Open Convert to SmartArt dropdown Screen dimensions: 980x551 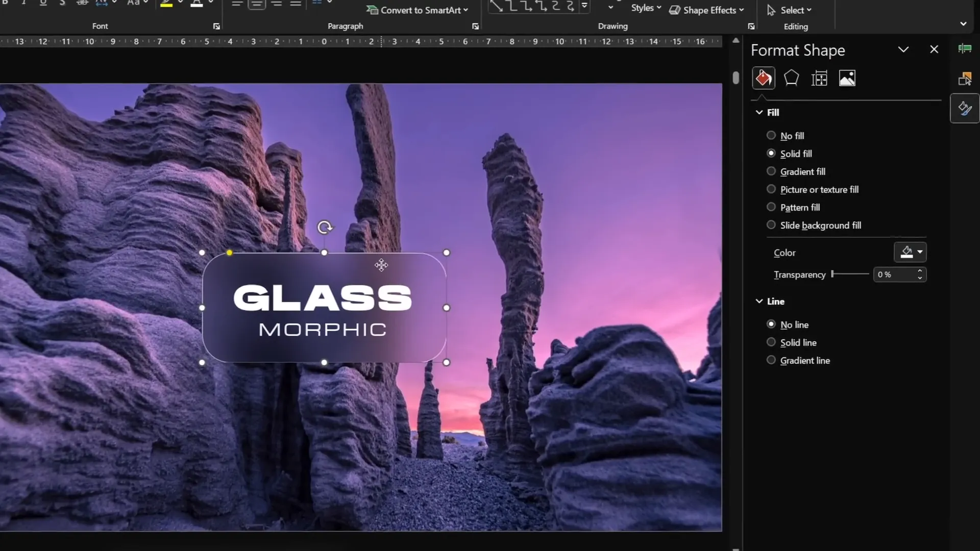(417, 10)
